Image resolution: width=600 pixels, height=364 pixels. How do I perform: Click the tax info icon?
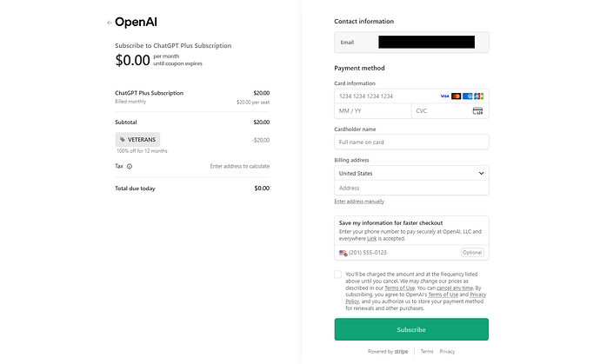click(x=130, y=166)
